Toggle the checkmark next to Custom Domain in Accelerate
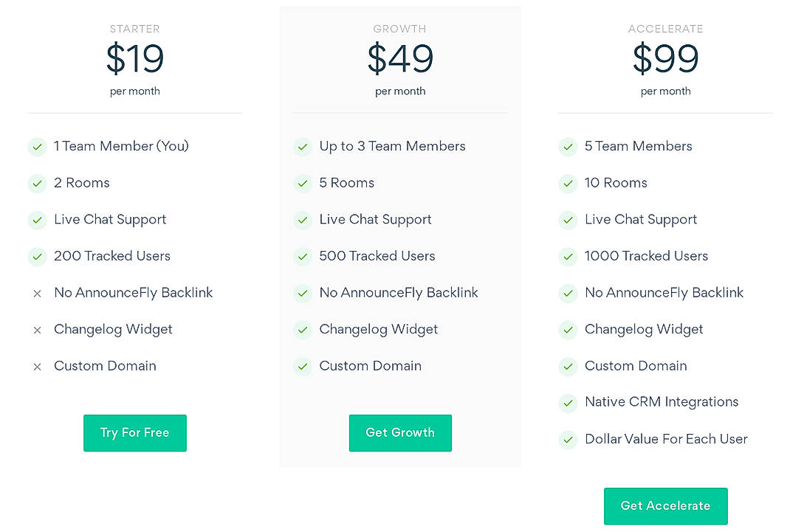 click(568, 366)
